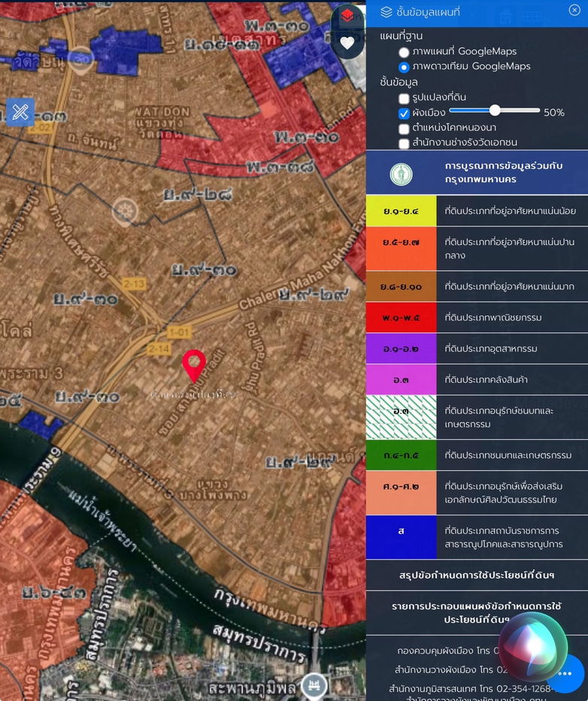Click the ที่ดินประเภทชนบทและเกษตรกรรม label
The height and width of the screenshot is (701, 588).
(508, 454)
